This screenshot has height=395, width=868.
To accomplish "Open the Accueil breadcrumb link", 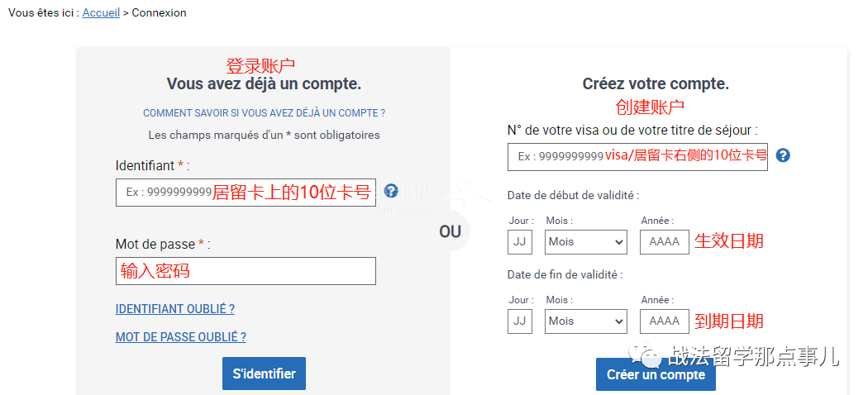I will coord(101,12).
